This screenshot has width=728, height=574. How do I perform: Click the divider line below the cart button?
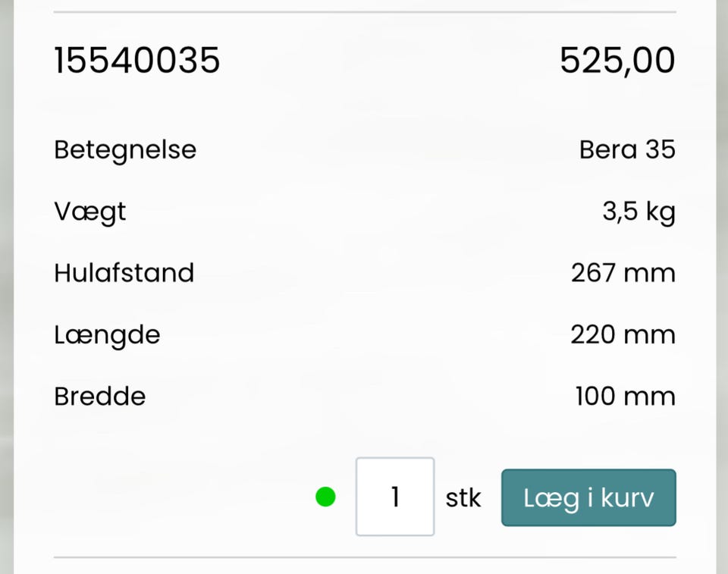pos(365,557)
